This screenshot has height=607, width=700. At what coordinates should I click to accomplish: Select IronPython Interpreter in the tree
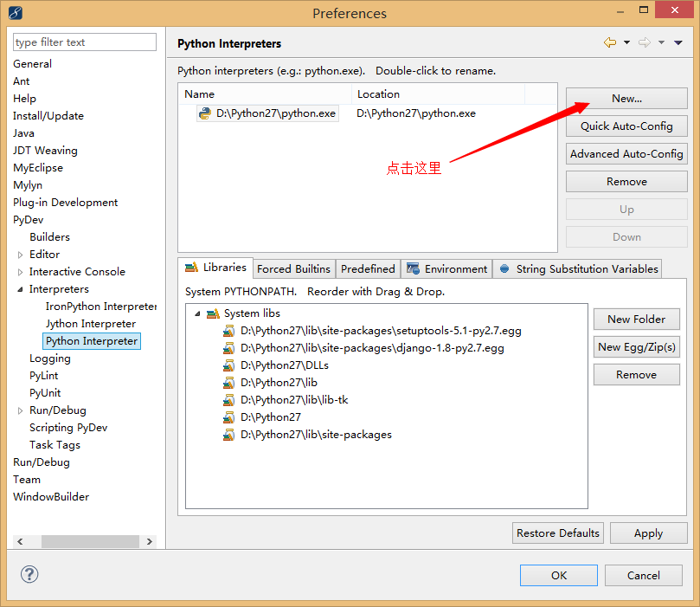click(x=101, y=307)
